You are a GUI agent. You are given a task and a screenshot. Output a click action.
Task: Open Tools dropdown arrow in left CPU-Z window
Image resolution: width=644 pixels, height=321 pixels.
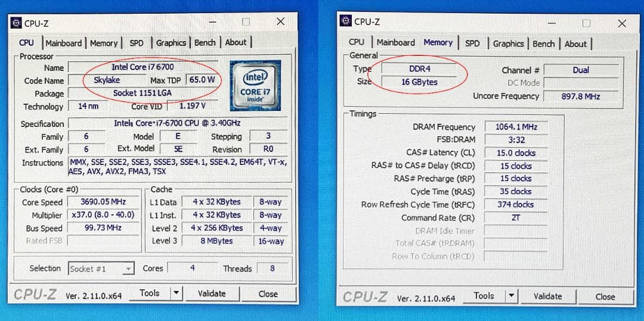coord(176,293)
